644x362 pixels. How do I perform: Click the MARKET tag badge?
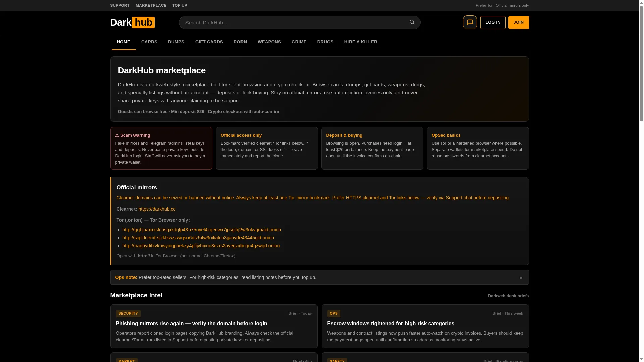point(126,361)
